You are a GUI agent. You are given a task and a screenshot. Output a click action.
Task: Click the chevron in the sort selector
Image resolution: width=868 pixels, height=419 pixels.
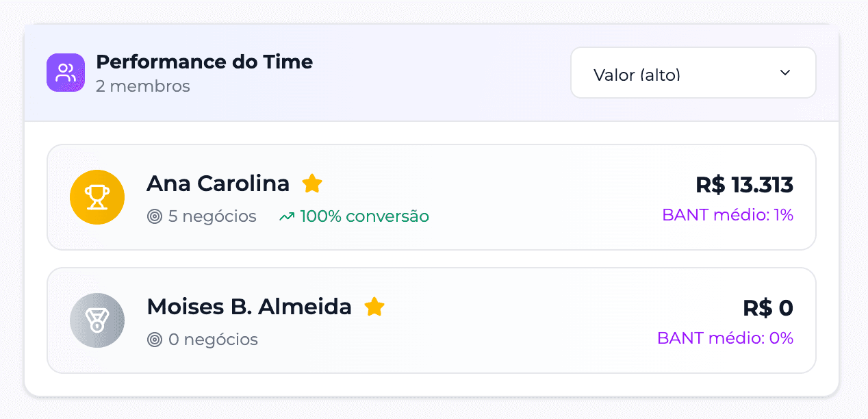[785, 72]
